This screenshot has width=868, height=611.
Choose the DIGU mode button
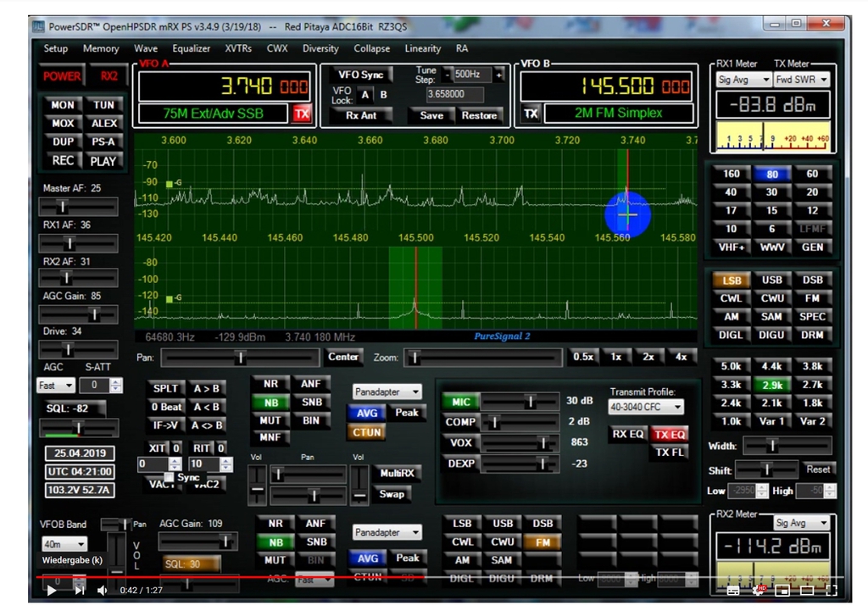click(x=771, y=335)
